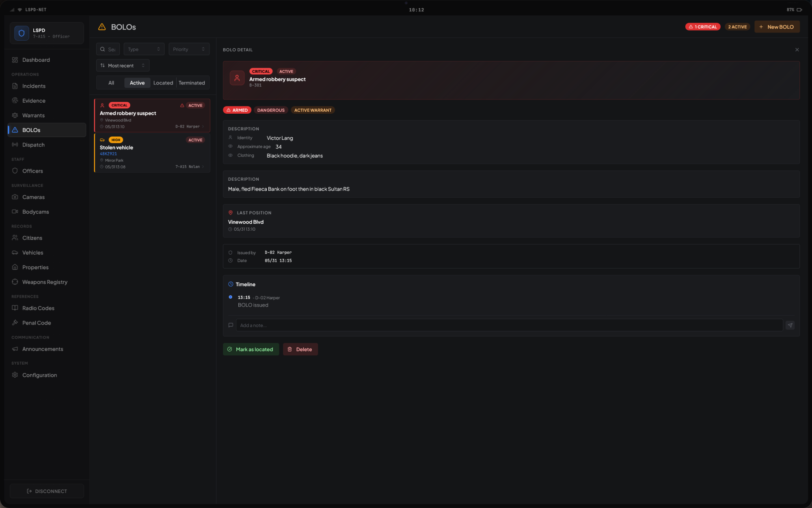Viewport: 812px width, 508px height.
Task: Click the send note arrow icon
Action: click(790, 325)
